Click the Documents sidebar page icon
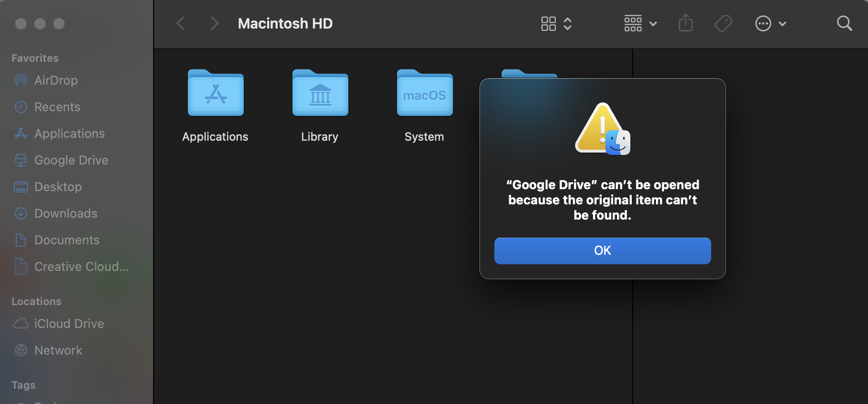This screenshot has height=404, width=868. (21, 240)
